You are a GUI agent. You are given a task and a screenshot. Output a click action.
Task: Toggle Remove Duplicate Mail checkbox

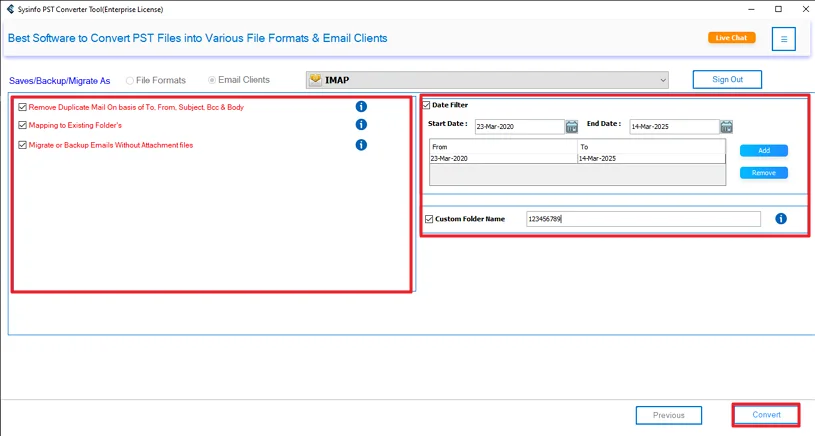tap(22, 107)
